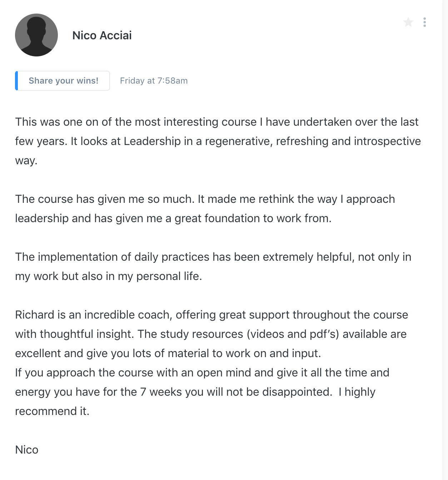
Task: Click the word "Leadership" in the first paragraph
Action: tap(152, 141)
